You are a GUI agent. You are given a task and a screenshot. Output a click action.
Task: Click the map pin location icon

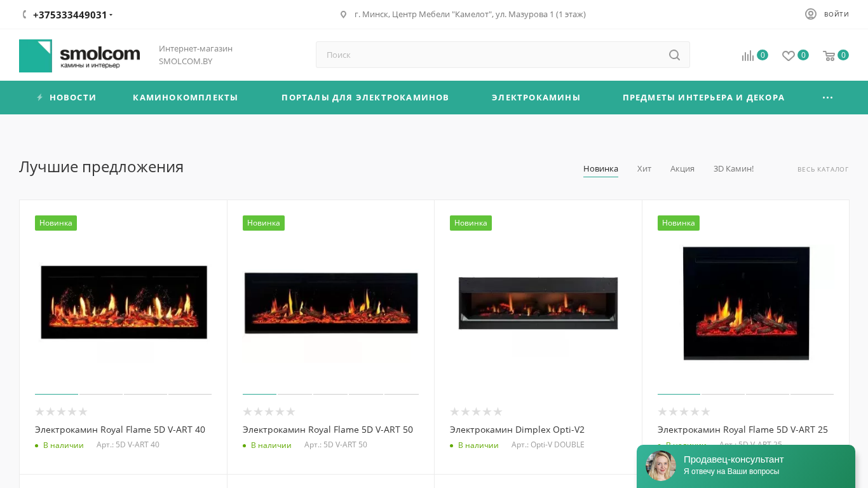344,15
